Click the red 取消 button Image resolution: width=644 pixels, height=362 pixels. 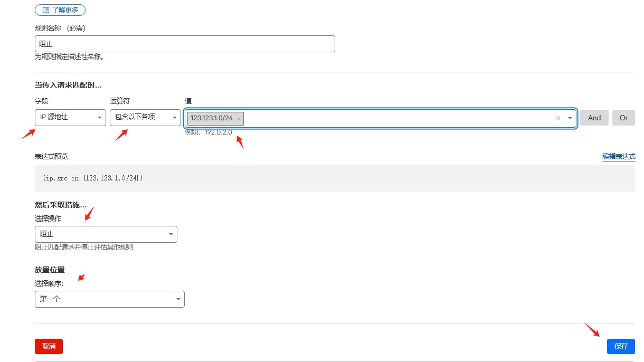(49, 346)
